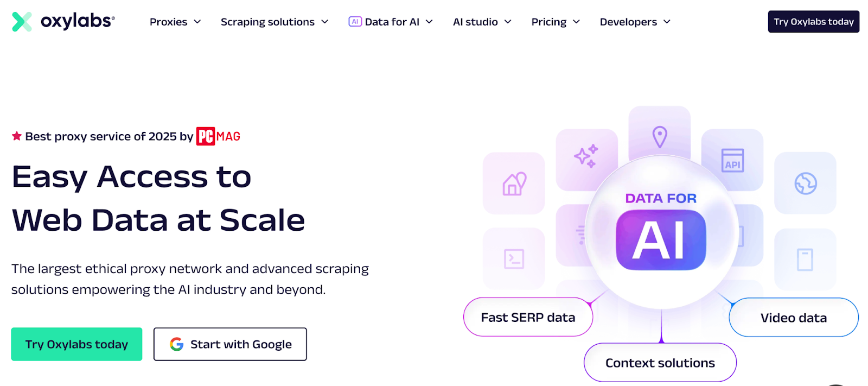Viewport: 868px width, 386px height.
Task: Click the green Try Oxylabs today button
Action: [76, 344]
